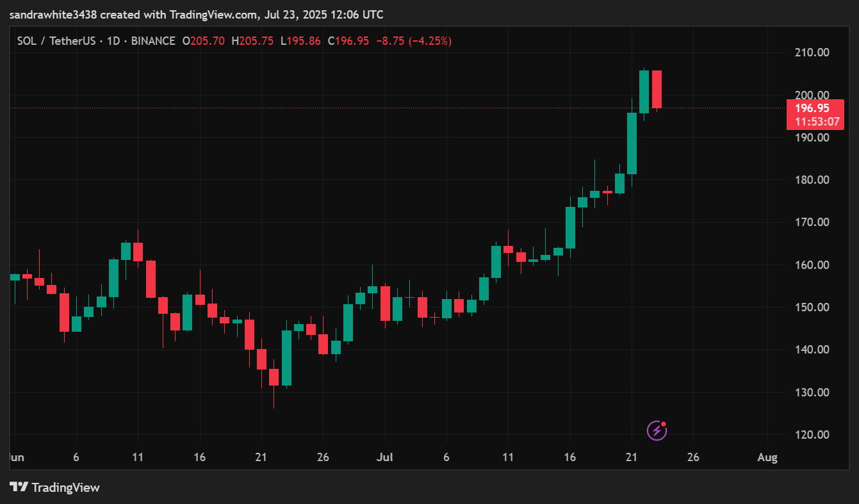Click the Jul label on time axis
This screenshot has width=859, height=504.
click(x=384, y=458)
